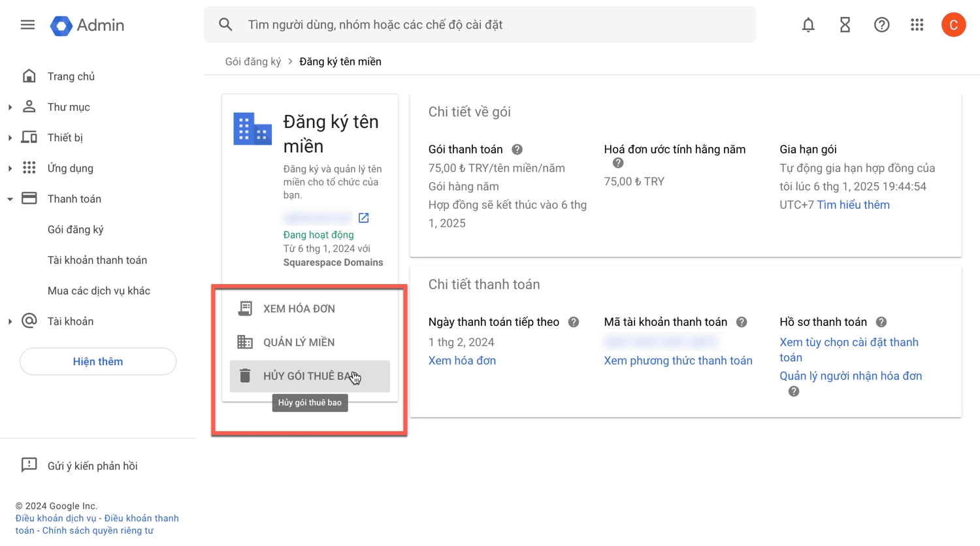Viewport: 980px width, 546px height.
Task: Open the notifications bell
Action: tap(808, 25)
